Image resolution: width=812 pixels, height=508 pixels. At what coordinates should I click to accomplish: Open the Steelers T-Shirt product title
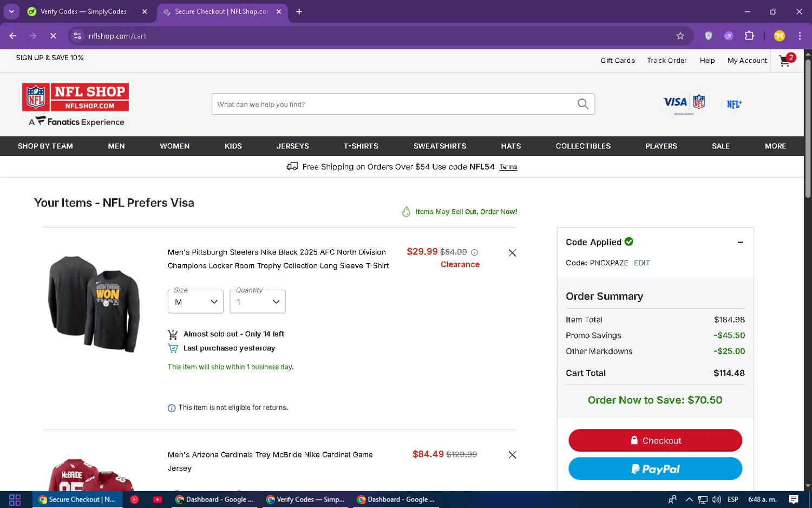tap(278, 259)
